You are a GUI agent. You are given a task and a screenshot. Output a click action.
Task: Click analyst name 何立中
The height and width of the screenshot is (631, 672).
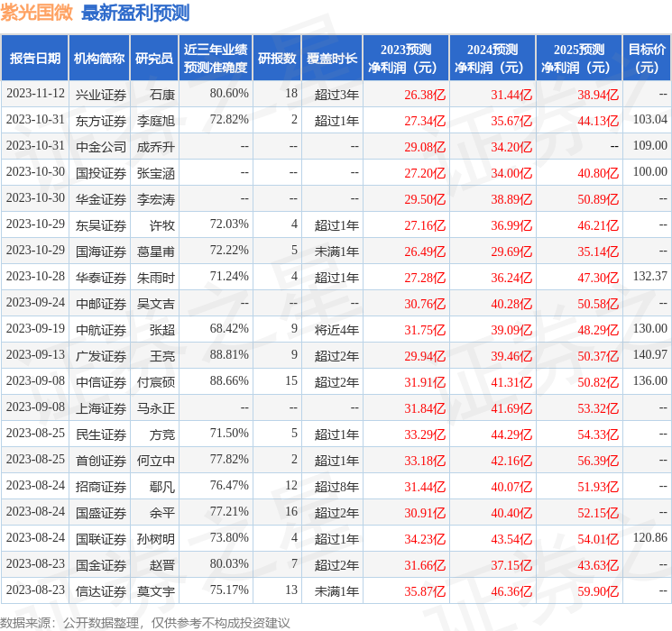coord(156,461)
